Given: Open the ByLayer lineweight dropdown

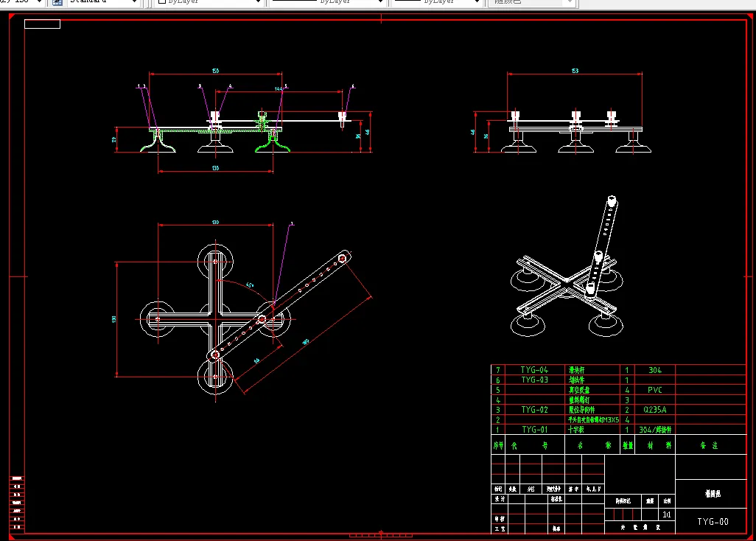Looking at the screenshot, I should tap(436, 2).
